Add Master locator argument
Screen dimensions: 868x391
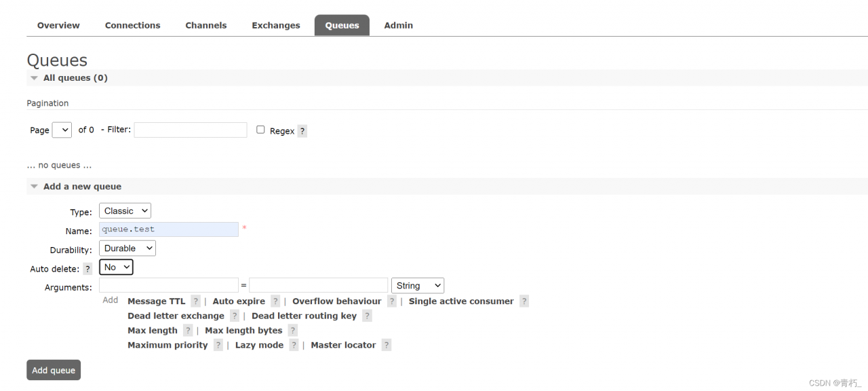coord(343,345)
